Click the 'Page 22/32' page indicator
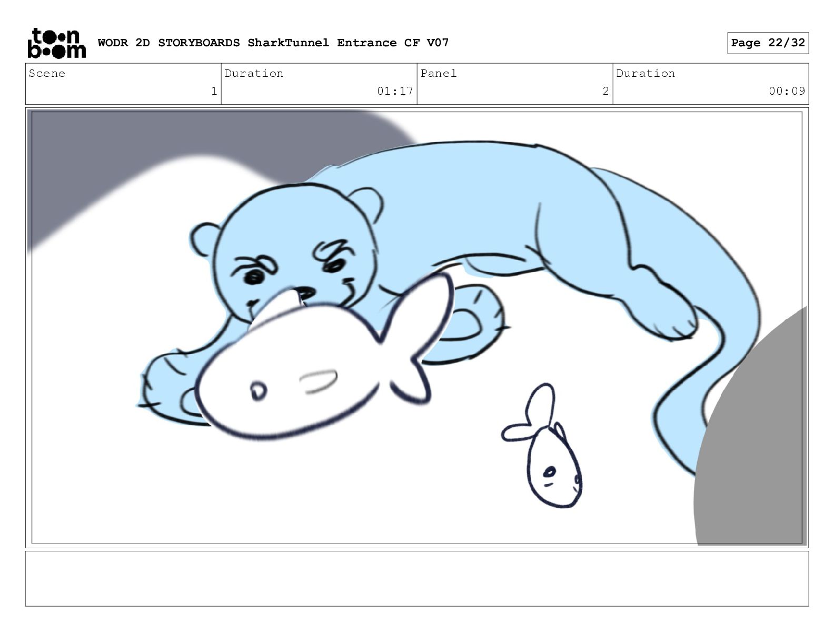The height and width of the screenshot is (644, 834). pyautogui.click(x=768, y=43)
